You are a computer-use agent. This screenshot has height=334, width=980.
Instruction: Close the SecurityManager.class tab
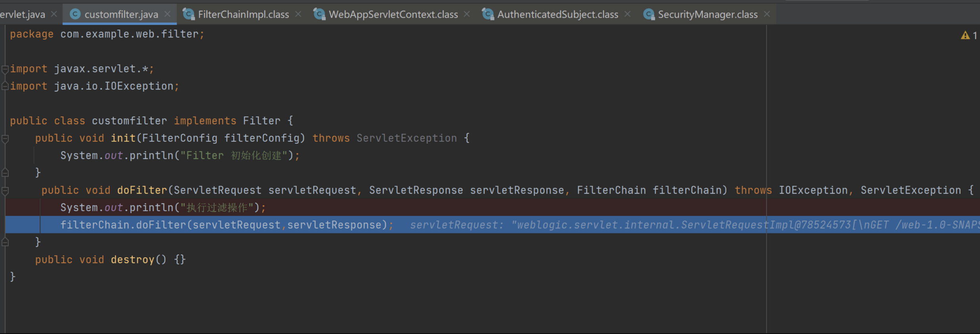pos(767,14)
